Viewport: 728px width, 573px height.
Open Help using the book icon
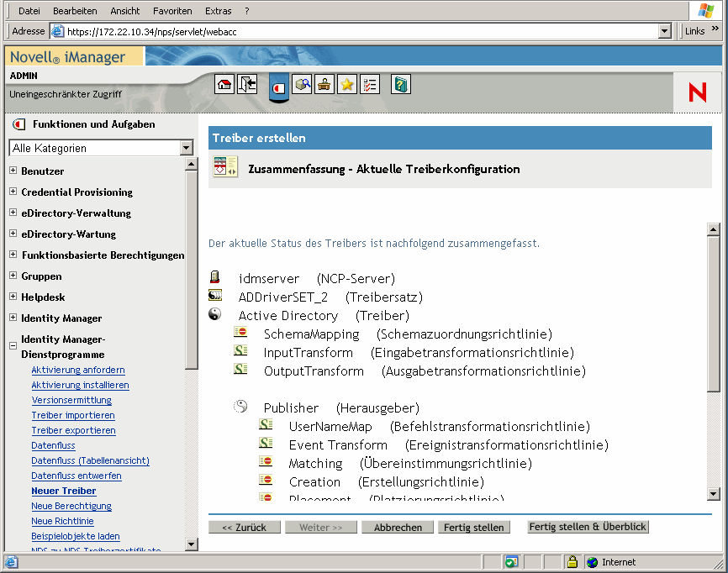pyautogui.click(x=400, y=85)
